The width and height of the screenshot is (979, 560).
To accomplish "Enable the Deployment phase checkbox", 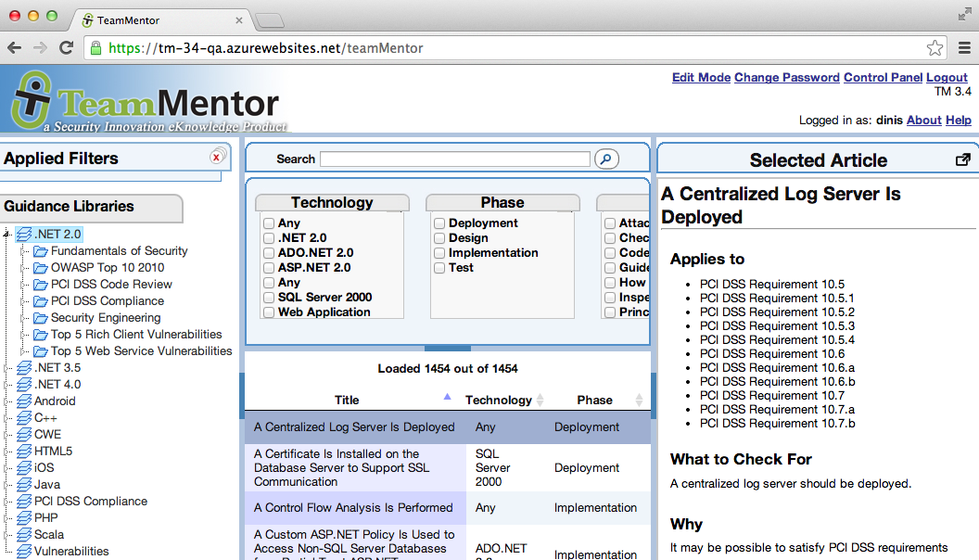I will (439, 223).
